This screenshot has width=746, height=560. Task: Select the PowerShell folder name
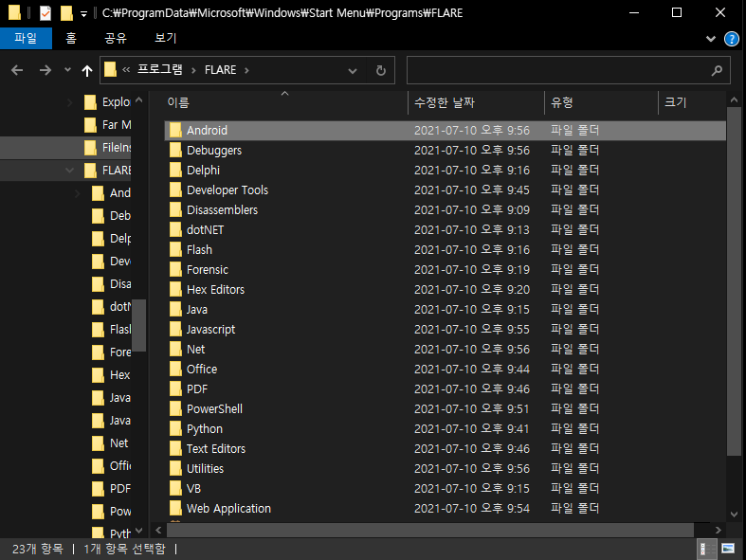(x=214, y=409)
